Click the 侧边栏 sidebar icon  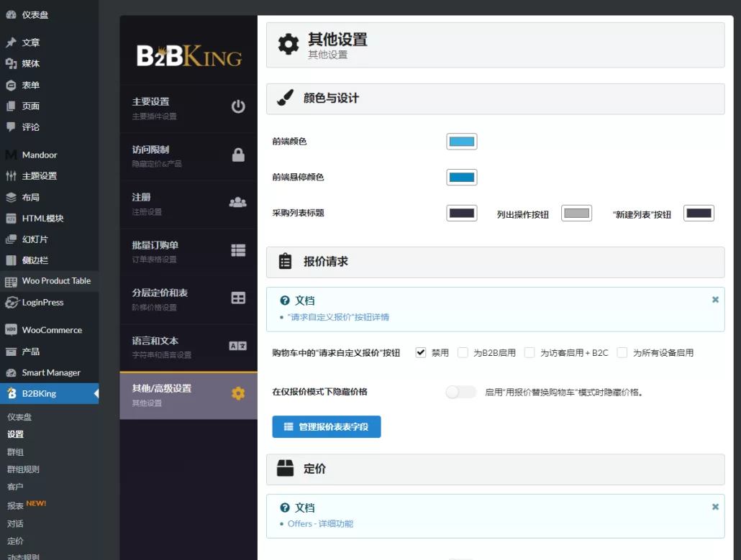click(x=11, y=260)
